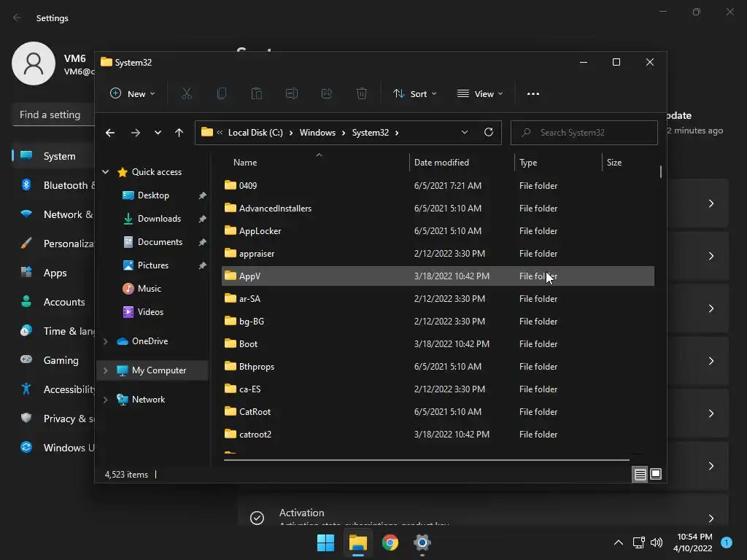Show hidden tray icons chevron
The height and width of the screenshot is (560, 747).
tap(619, 542)
